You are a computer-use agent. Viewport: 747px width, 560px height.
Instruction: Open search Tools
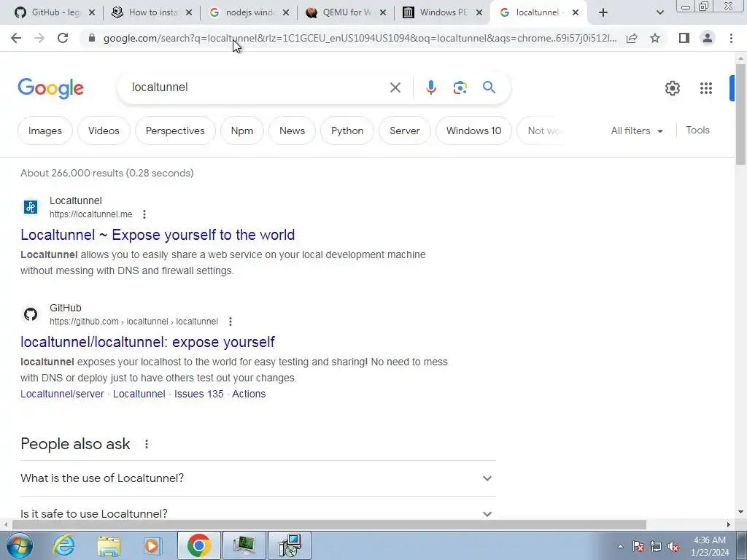point(697,130)
